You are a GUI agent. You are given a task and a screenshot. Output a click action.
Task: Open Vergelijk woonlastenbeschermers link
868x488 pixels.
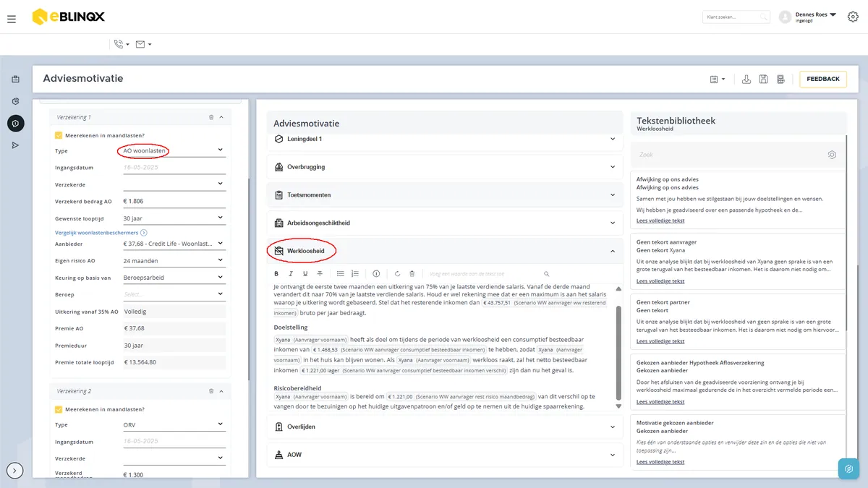[x=101, y=233]
